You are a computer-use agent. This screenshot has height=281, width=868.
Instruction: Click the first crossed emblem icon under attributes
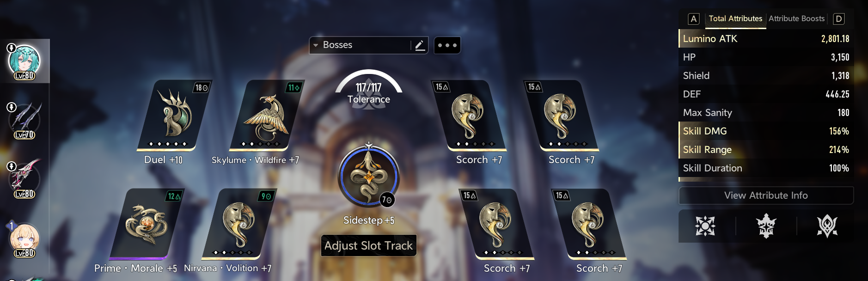click(705, 226)
